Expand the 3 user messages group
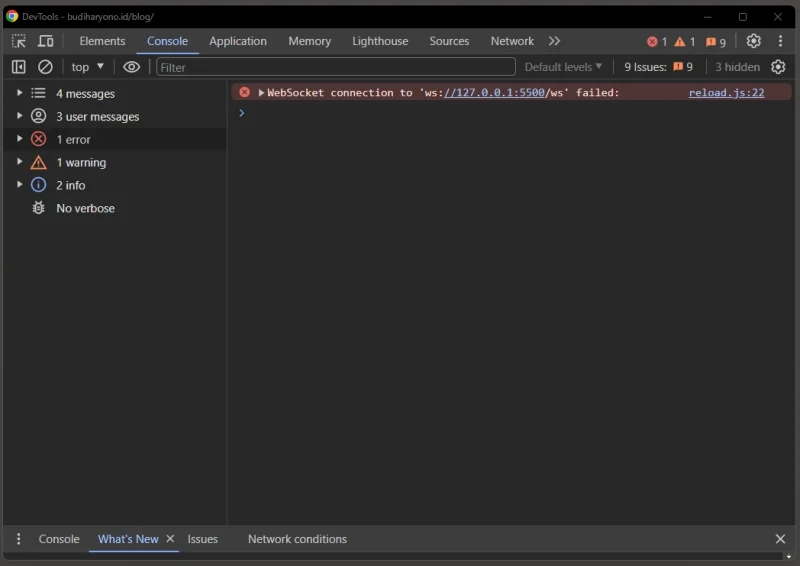 (x=19, y=116)
